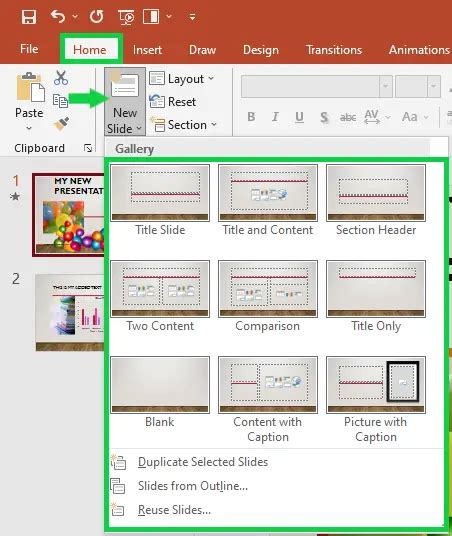Choose Content with Caption layout
Viewport: 452px width, 536px height.
click(x=268, y=400)
